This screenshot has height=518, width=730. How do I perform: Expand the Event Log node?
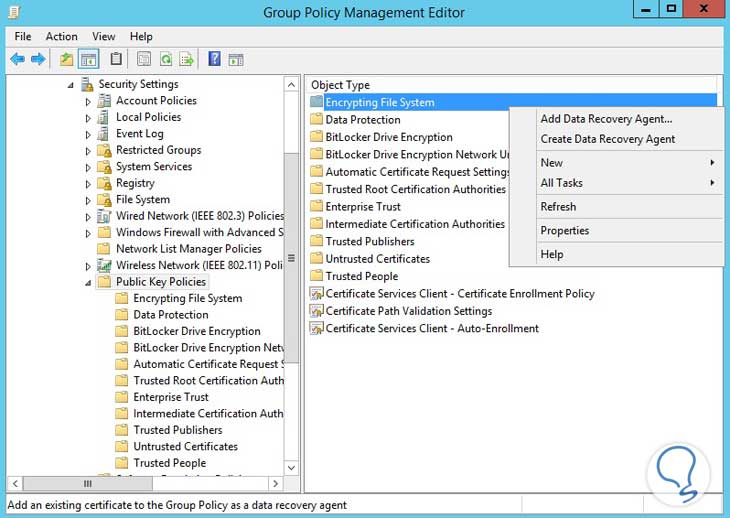click(88, 135)
